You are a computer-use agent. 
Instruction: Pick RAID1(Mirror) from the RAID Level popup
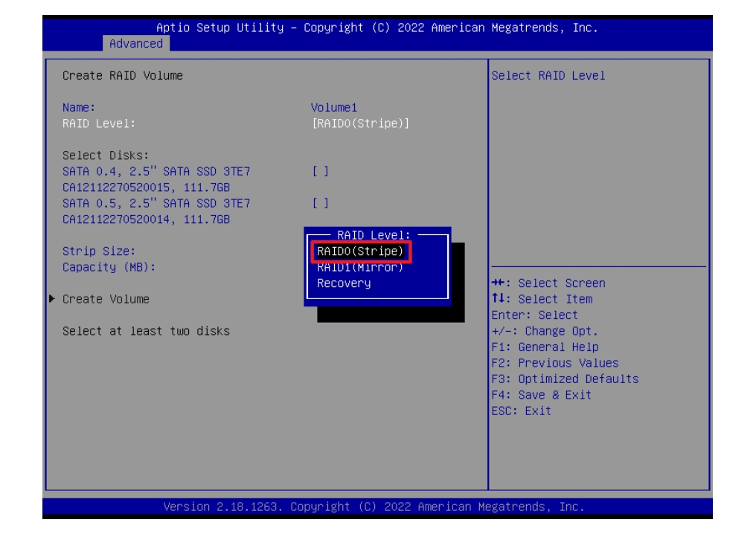[360, 268]
